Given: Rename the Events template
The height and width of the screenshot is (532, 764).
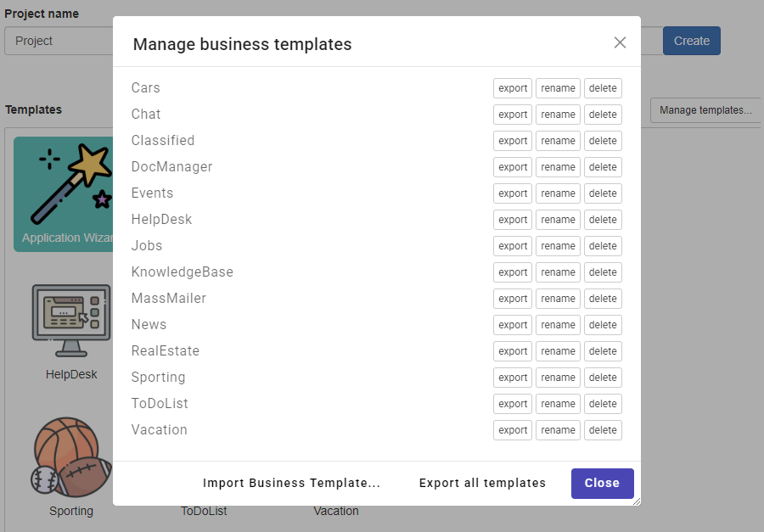Looking at the screenshot, I should pos(558,193).
